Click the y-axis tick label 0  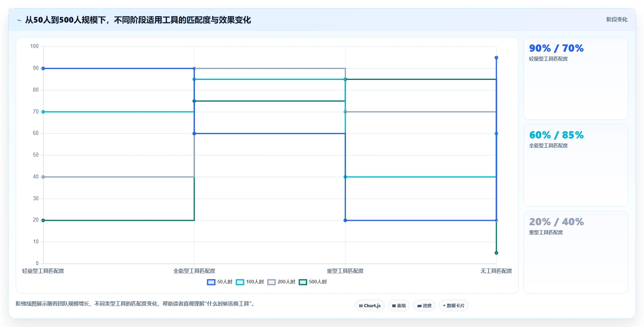(x=37, y=264)
